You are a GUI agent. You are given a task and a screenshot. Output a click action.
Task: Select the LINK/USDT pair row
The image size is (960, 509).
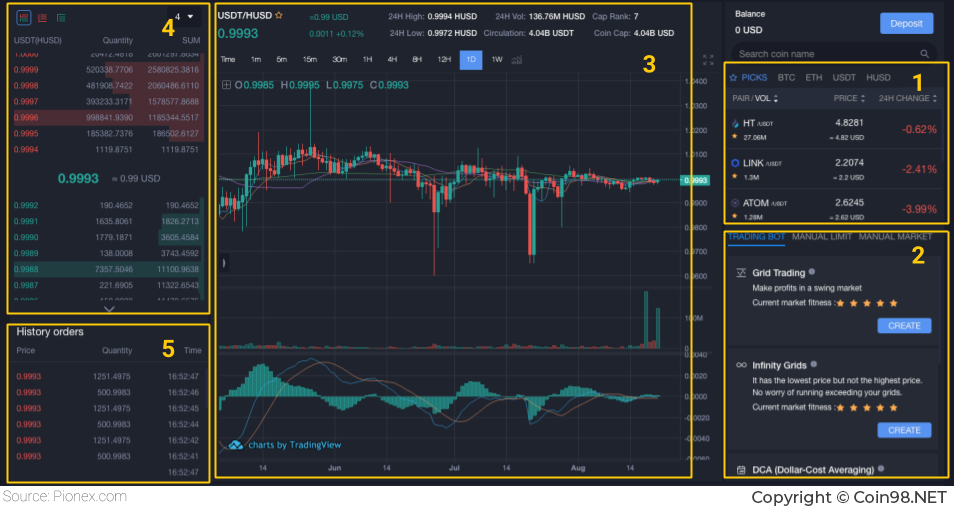pyautogui.click(x=834, y=169)
